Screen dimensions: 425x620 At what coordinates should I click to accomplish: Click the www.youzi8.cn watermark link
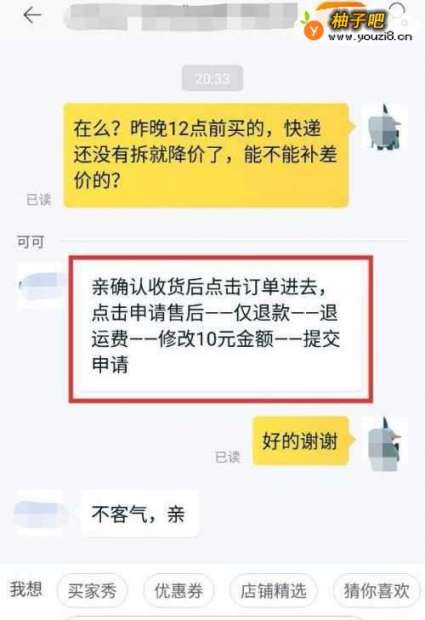pyautogui.click(x=370, y=37)
